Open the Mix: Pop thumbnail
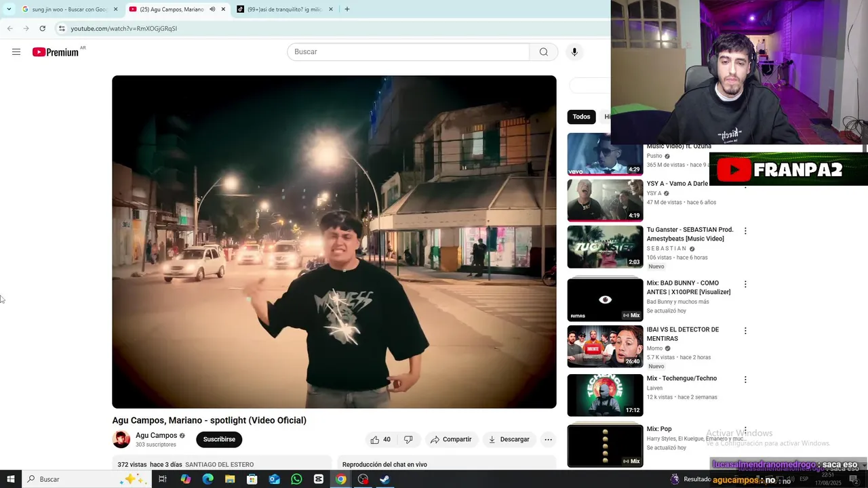Viewport: 868px width, 488px height. (x=605, y=445)
